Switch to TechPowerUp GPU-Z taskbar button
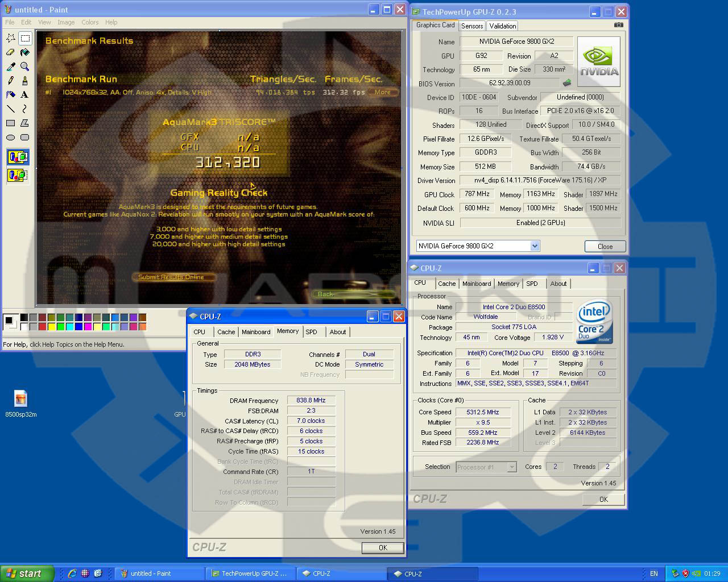The width and height of the screenshot is (728, 582). tap(250, 573)
